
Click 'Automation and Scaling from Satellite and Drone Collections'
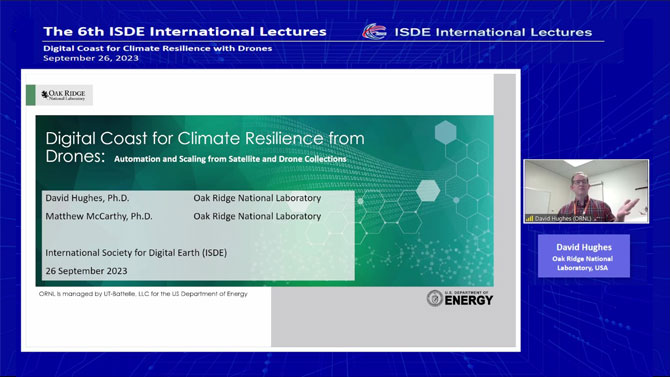click(x=230, y=159)
